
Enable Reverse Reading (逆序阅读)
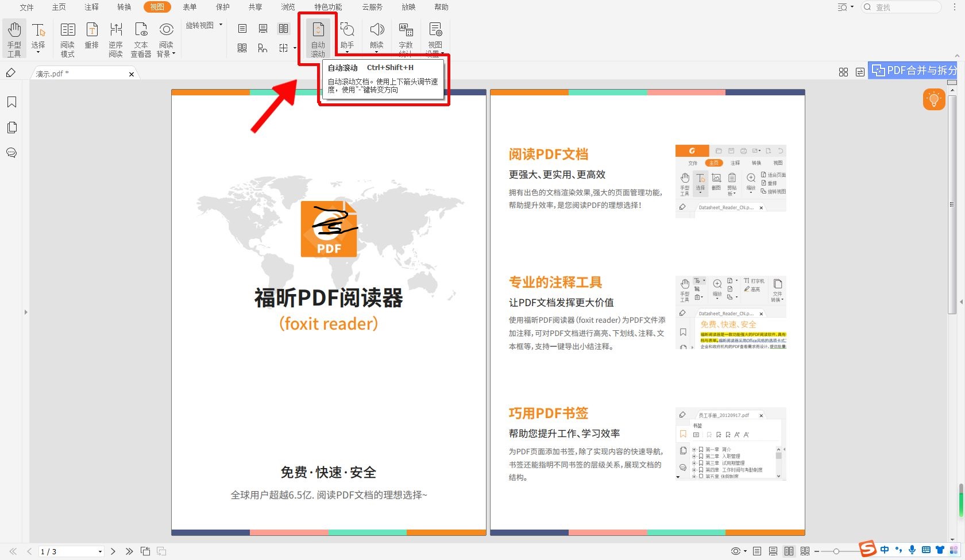(116, 37)
